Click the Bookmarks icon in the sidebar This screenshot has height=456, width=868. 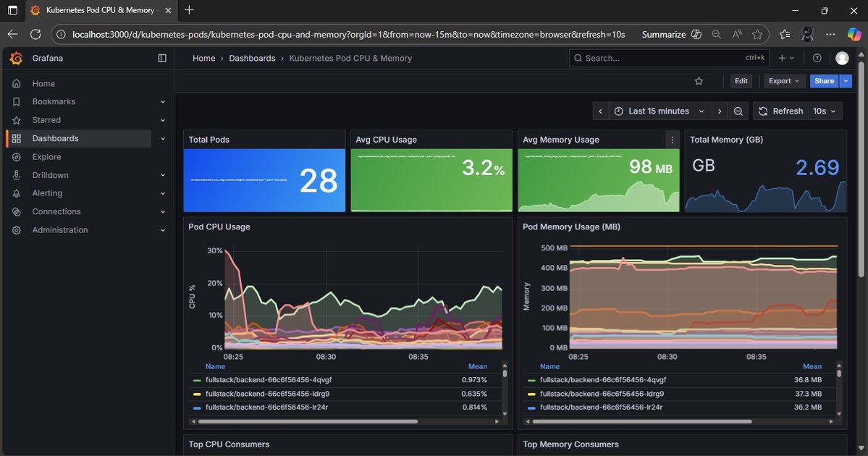click(x=17, y=102)
